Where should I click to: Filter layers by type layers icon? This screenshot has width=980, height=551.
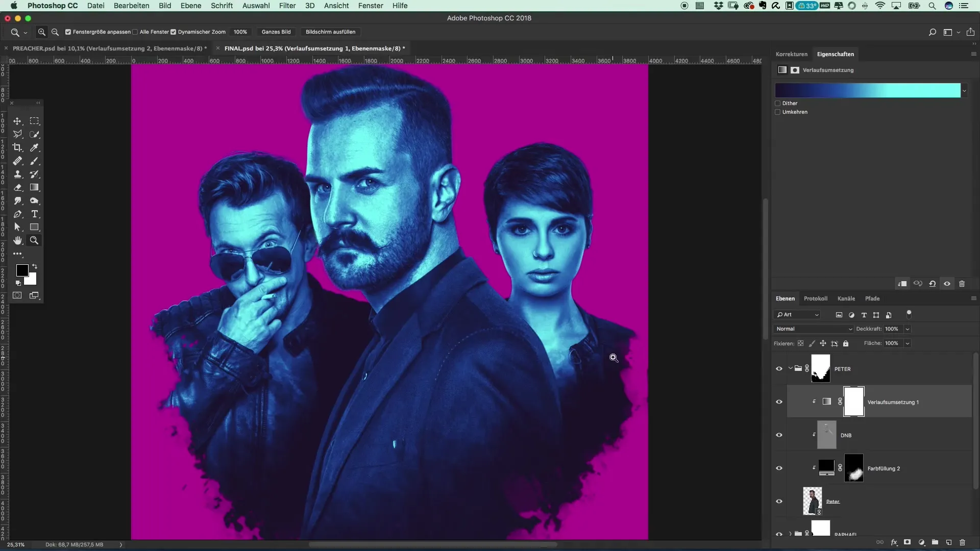click(864, 315)
